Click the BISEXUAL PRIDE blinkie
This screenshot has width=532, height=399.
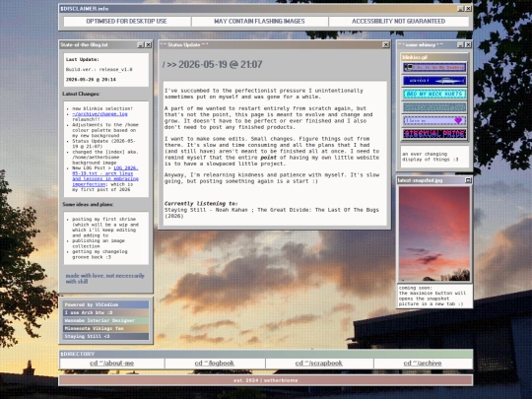tap(434, 134)
